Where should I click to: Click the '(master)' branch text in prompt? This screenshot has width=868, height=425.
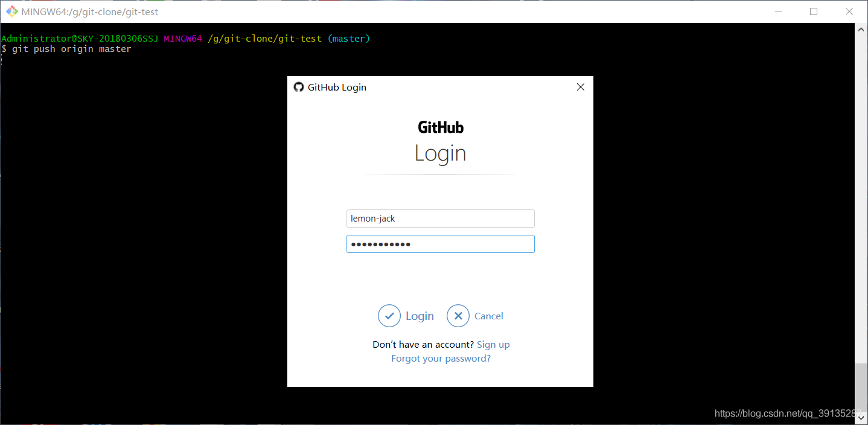(349, 39)
